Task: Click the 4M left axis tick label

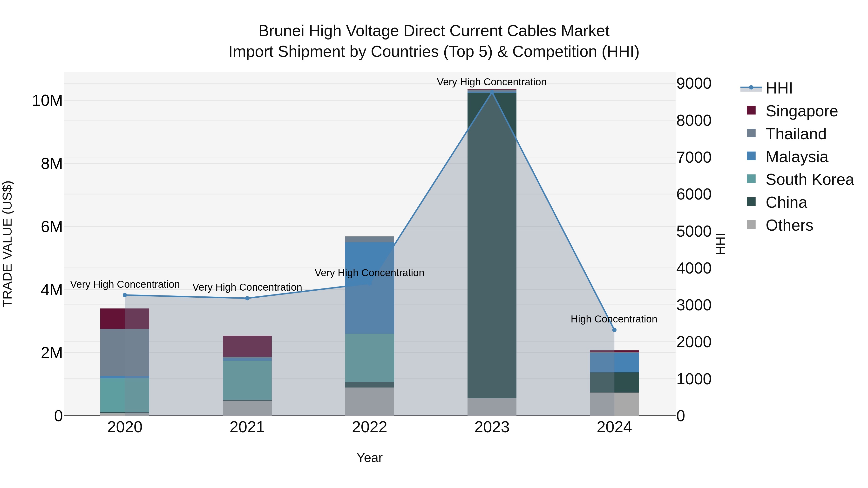Action: pos(52,290)
